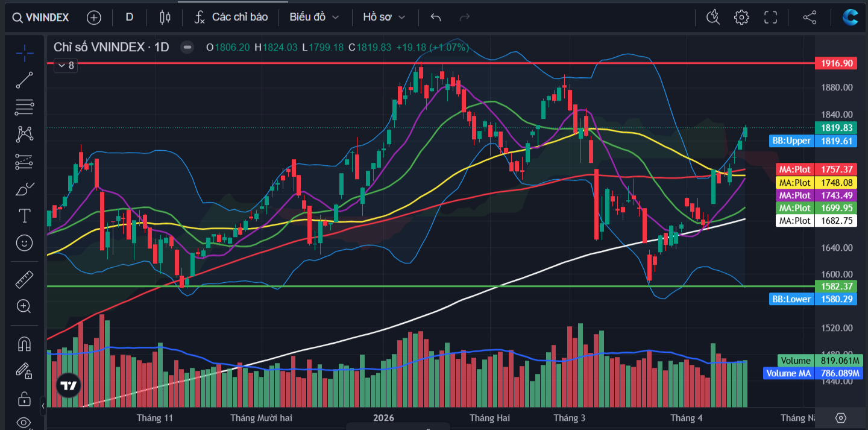This screenshot has width=868, height=430.
Task: Select the crosshair cursor tool
Action: click(24, 53)
